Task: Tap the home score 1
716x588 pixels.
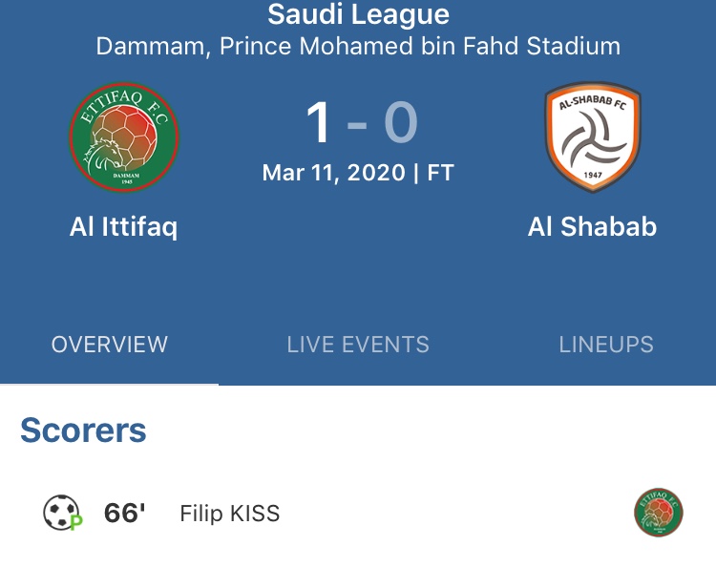Action: (319, 123)
